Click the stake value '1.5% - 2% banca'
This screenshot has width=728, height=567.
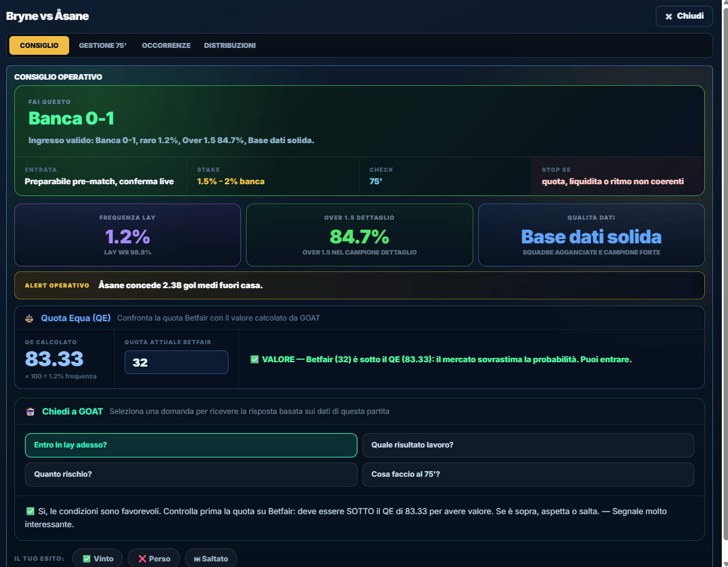pos(231,181)
